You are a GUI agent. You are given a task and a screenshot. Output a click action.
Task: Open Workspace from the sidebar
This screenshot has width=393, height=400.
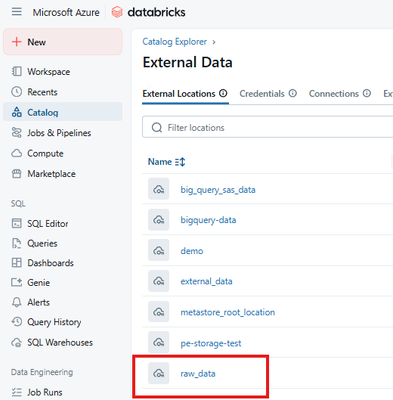[63, 72]
